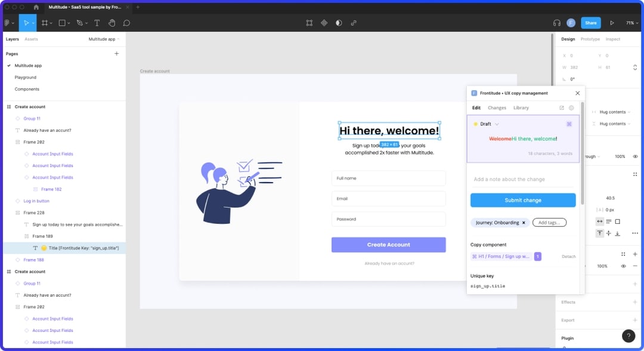
Task: Activate the Move tool
Action: (26, 23)
